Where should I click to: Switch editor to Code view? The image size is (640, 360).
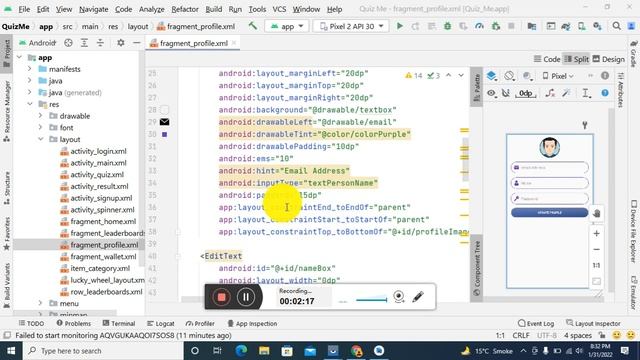[547, 59]
